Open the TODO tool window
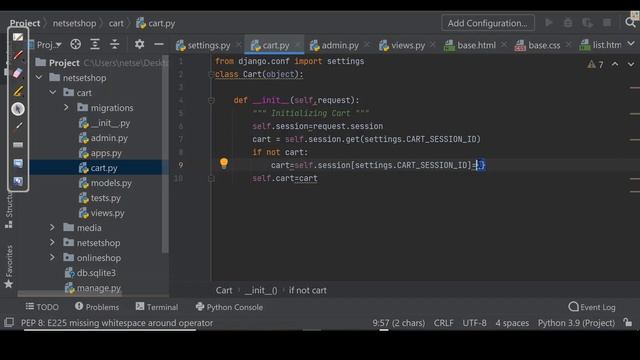Image resolution: width=640 pixels, height=360 pixels. (42, 307)
